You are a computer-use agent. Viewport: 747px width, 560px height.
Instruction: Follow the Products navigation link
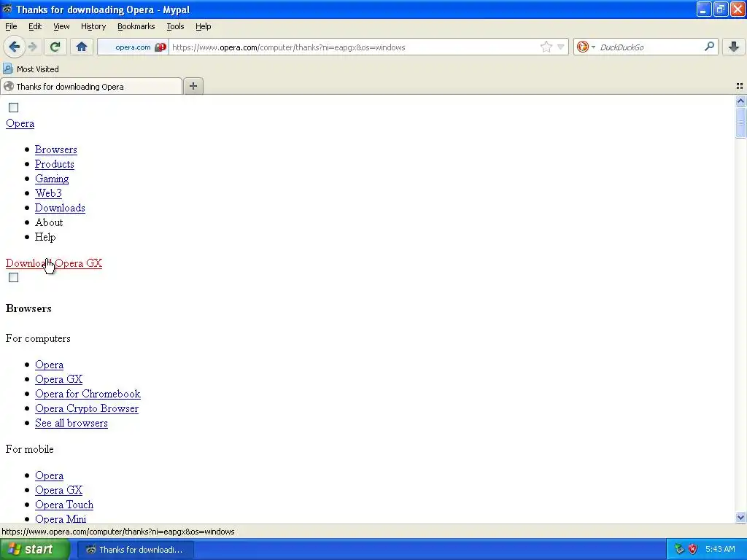click(54, 164)
